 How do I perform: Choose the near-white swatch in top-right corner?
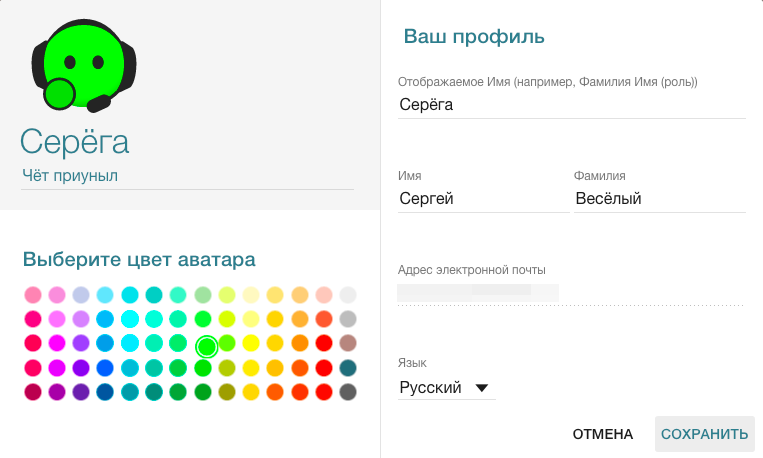348,295
